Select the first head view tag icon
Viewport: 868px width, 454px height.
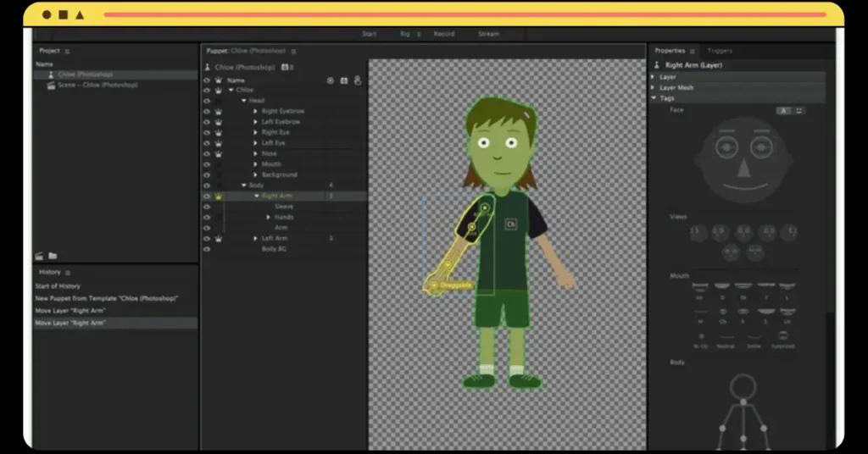tap(698, 232)
